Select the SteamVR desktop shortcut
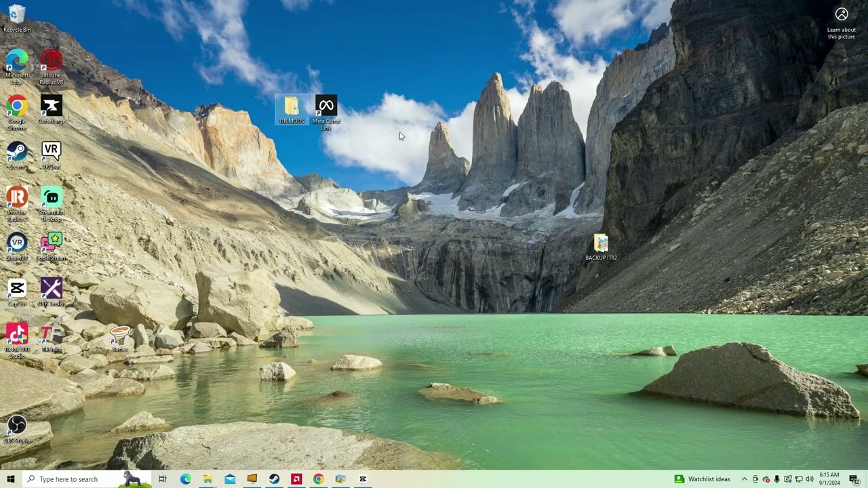This screenshot has height=488, width=868. pos(17,247)
